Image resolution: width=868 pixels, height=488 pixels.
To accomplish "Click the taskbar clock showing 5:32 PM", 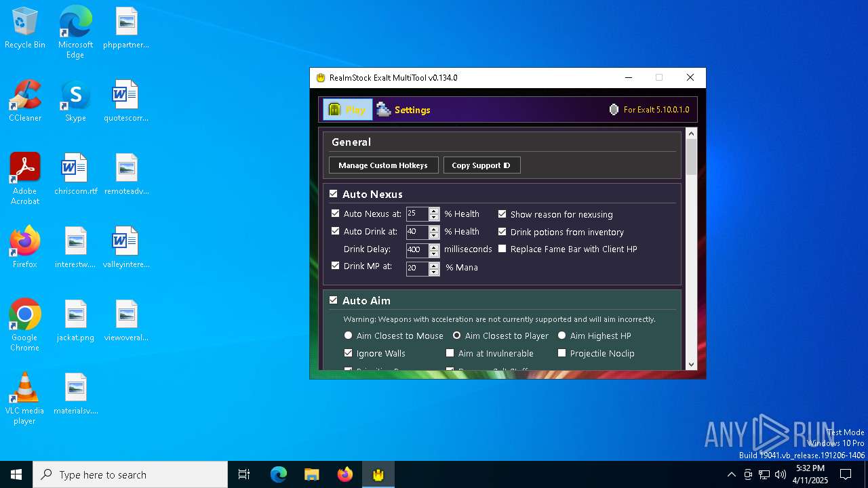I will tap(810, 474).
